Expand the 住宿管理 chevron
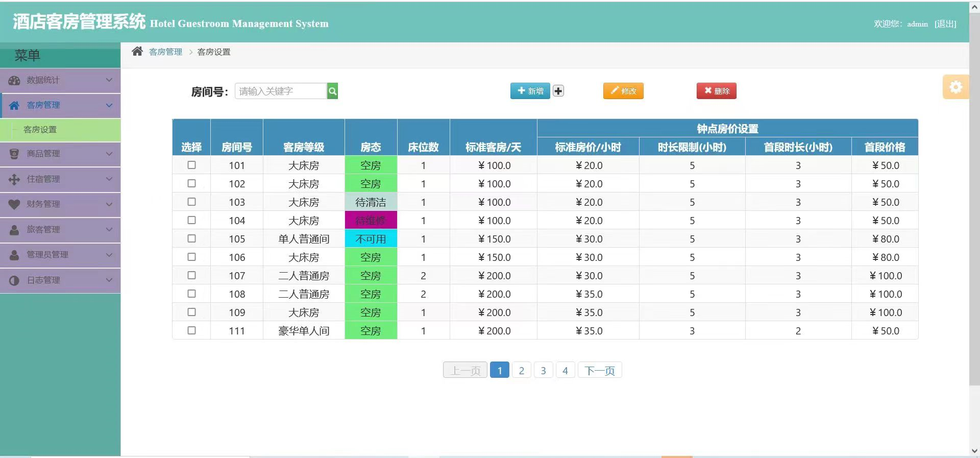 (x=109, y=179)
